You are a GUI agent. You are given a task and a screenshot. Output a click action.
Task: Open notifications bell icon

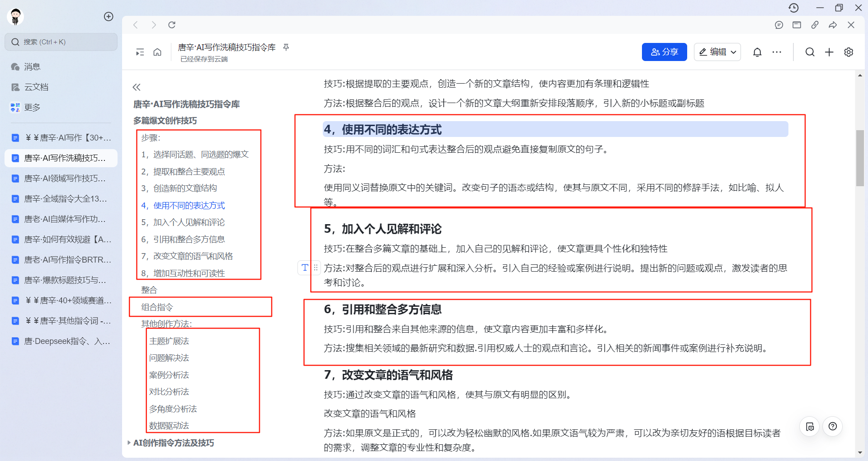click(x=757, y=52)
